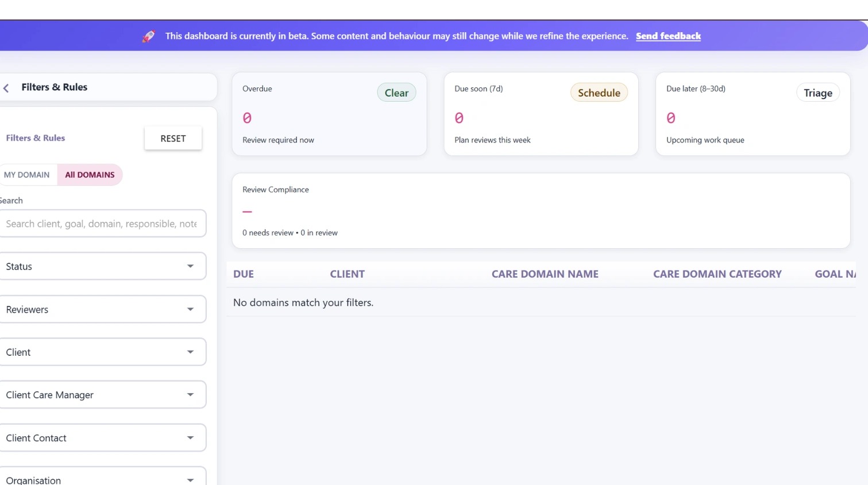The height and width of the screenshot is (485, 868).
Task: Sort by the DUE column header
Action: [244, 274]
